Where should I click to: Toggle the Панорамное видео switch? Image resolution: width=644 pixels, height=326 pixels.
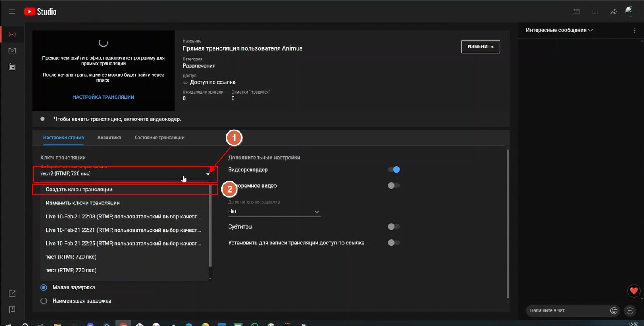[x=394, y=186]
